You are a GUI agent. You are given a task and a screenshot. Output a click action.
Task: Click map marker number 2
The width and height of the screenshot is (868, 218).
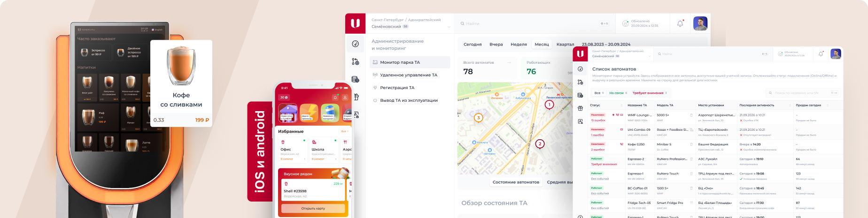point(540,144)
